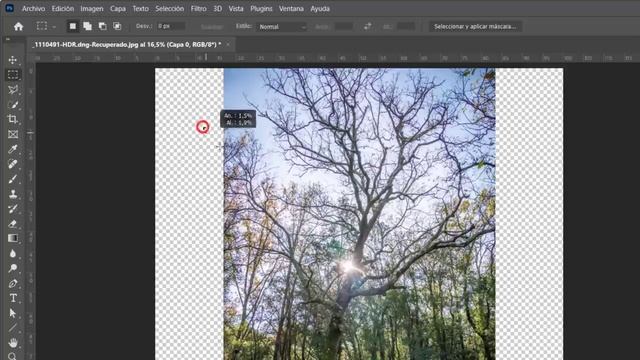Select the Quick Selection brush tool
Screen dimensions: 640x360
(x=13, y=104)
